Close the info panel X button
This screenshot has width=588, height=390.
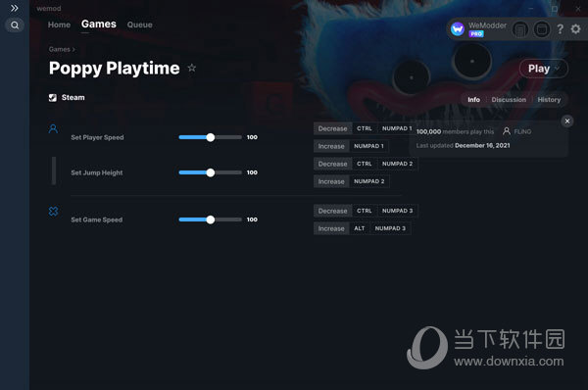tap(567, 121)
